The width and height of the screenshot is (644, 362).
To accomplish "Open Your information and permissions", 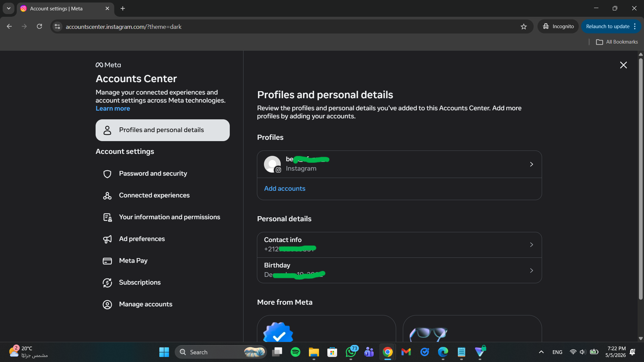I will click(163, 217).
